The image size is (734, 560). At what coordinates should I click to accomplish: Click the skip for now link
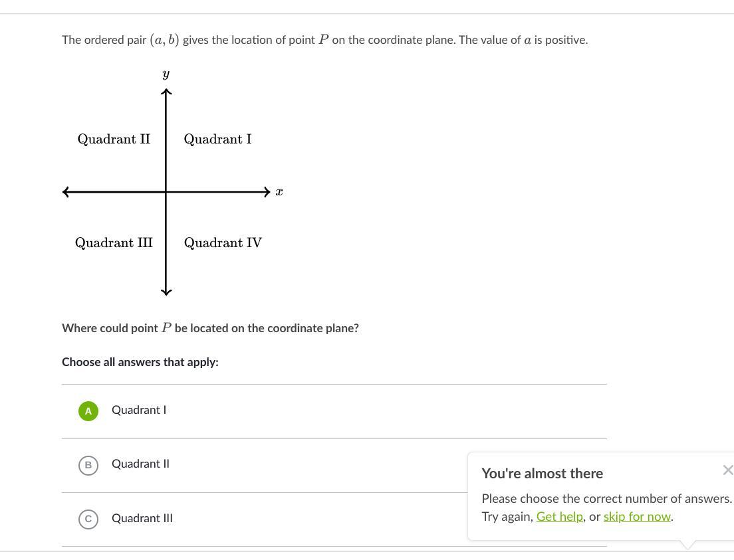(637, 516)
